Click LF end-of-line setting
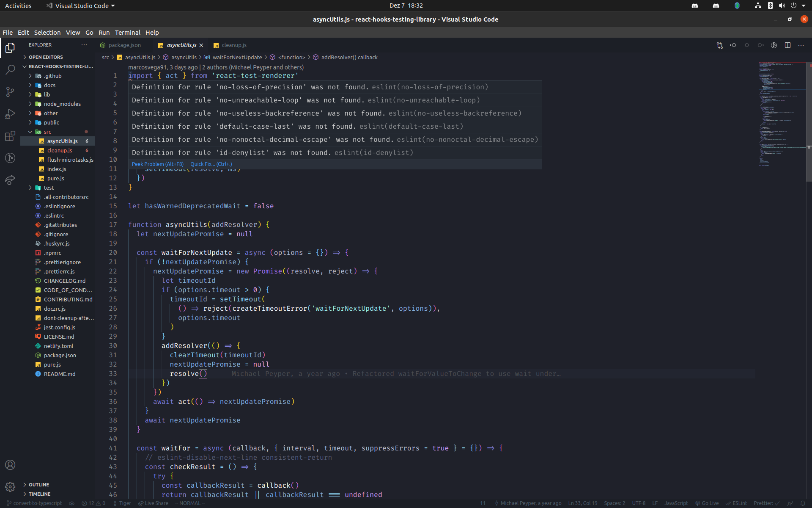Viewport: 812px width, 508px height. coord(655,503)
